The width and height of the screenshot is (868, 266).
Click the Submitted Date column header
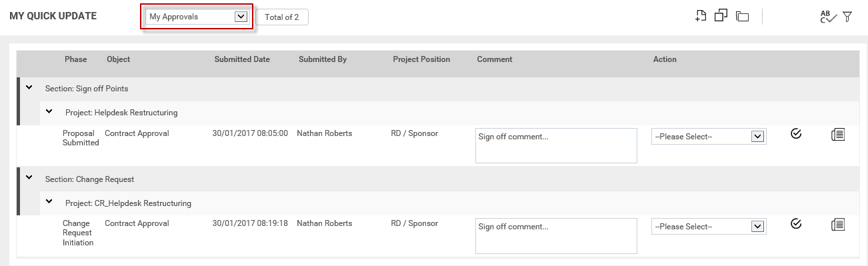click(x=242, y=59)
